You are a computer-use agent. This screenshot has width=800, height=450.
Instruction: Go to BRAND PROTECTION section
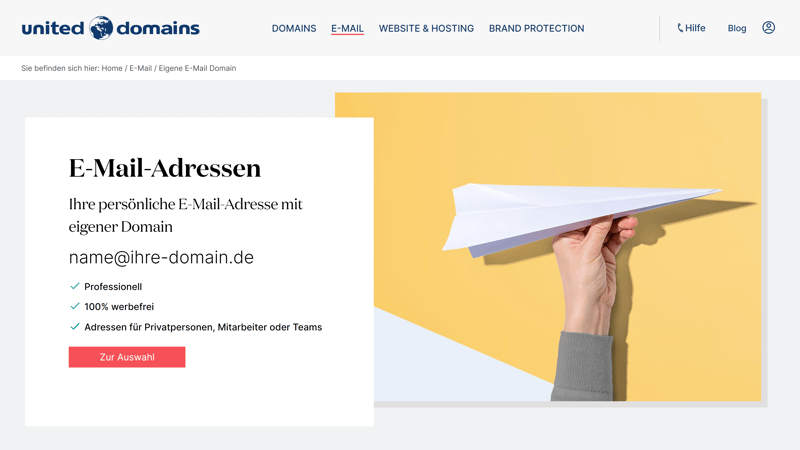tap(536, 29)
